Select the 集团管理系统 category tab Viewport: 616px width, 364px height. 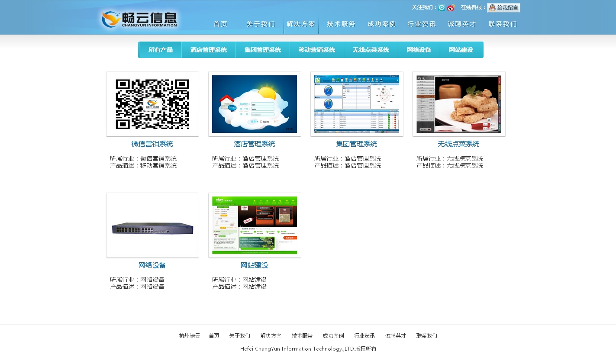[263, 50]
